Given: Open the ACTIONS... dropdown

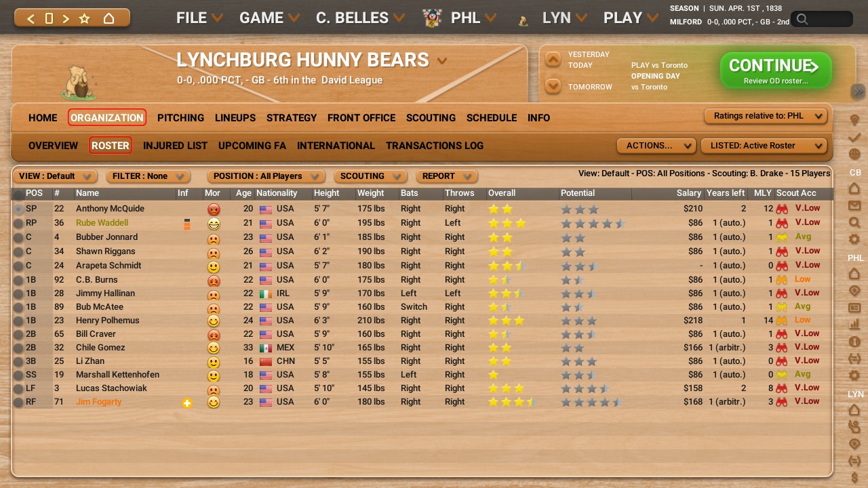Looking at the screenshot, I should coord(656,146).
